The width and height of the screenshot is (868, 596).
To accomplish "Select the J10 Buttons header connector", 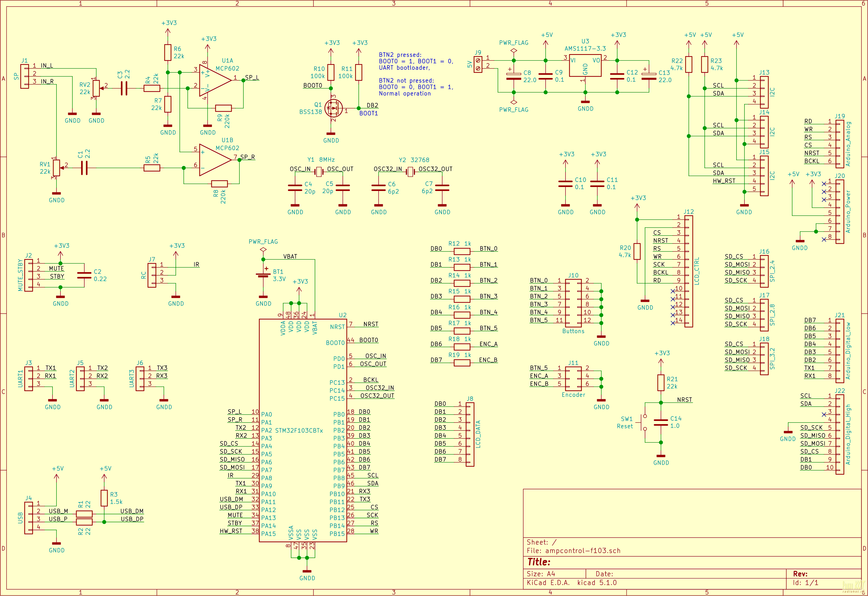I will 573,303.
